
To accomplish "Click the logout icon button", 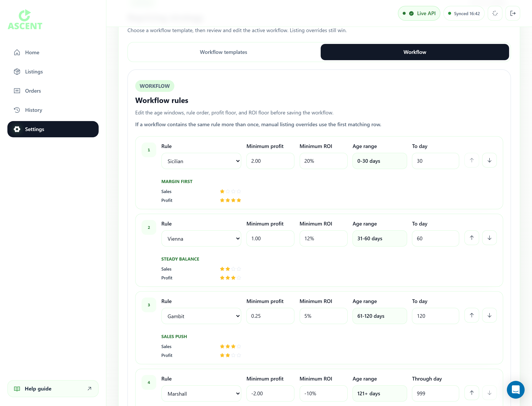I will pyautogui.click(x=513, y=13).
